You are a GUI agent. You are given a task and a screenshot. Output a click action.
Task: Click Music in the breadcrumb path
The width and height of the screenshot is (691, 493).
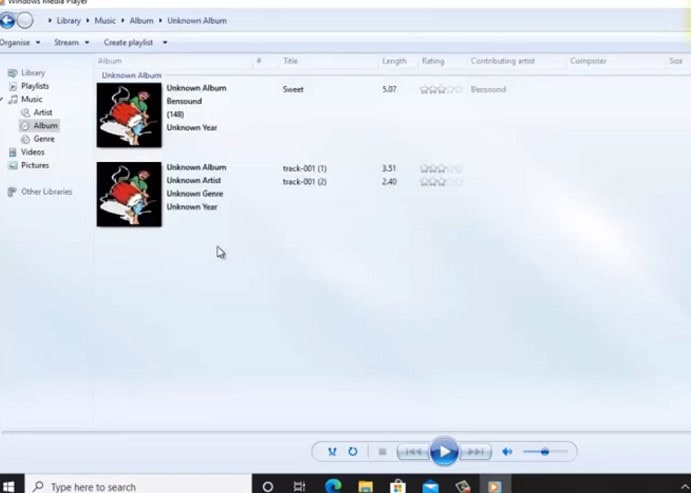[105, 20]
